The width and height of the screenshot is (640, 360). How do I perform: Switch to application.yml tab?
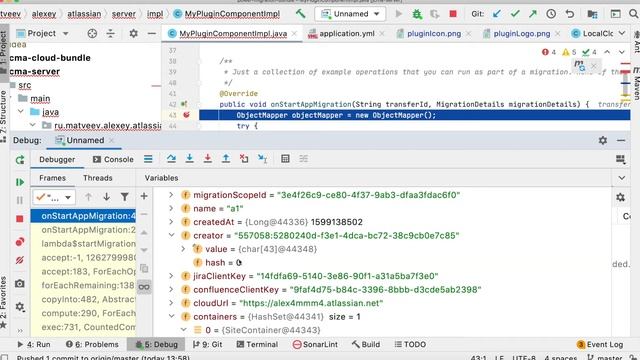click(346, 33)
